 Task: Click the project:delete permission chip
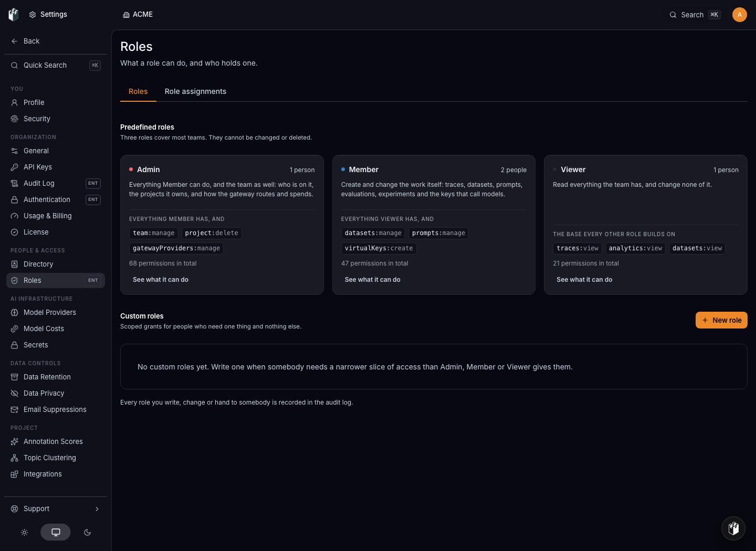(x=212, y=233)
